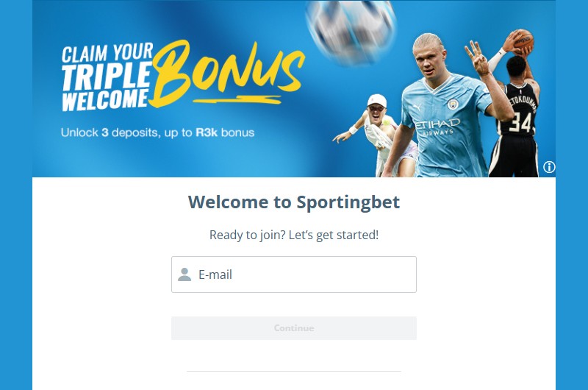Open the banner info icon
This screenshot has width=588, height=390.
[x=549, y=167]
